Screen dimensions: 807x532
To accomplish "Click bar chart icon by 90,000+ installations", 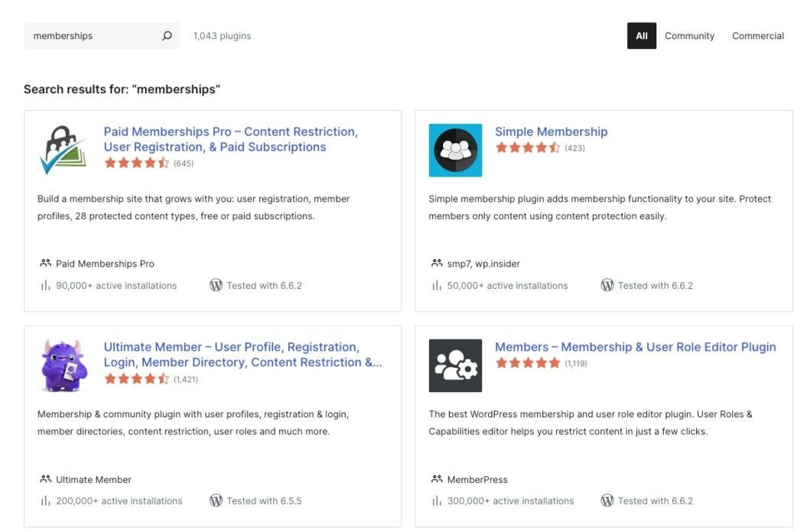I will pyautogui.click(x=45, y=285).
